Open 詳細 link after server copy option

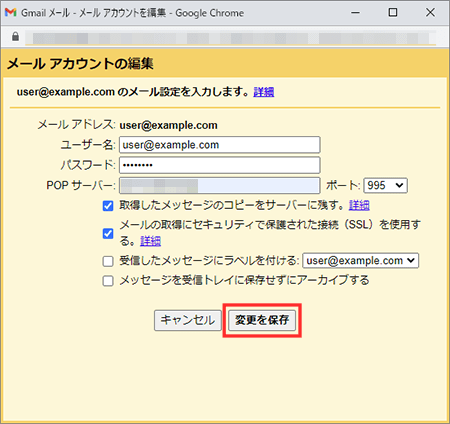(x=359, y=205)
